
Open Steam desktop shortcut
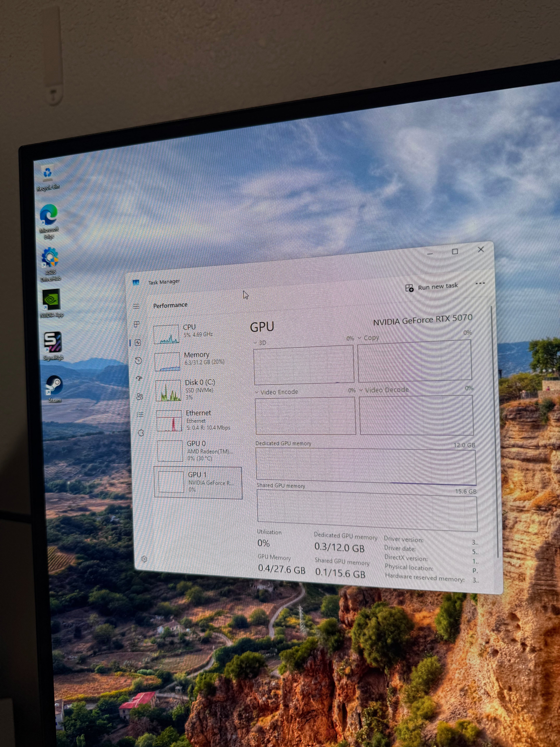point(55,388)
